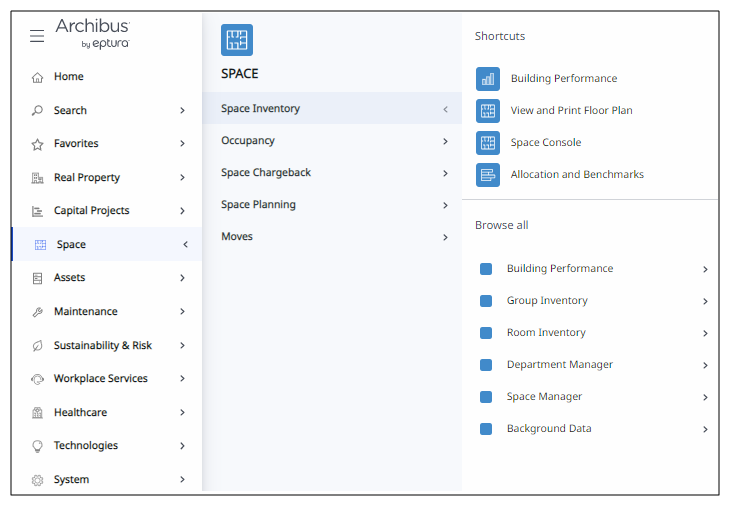Screen dimensions: 731x507
Task: Expand the Background Data chevron
Action: (x=705, y=429)
